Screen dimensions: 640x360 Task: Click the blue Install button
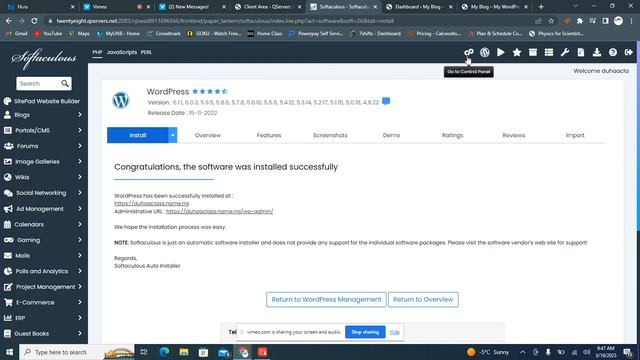138,135
